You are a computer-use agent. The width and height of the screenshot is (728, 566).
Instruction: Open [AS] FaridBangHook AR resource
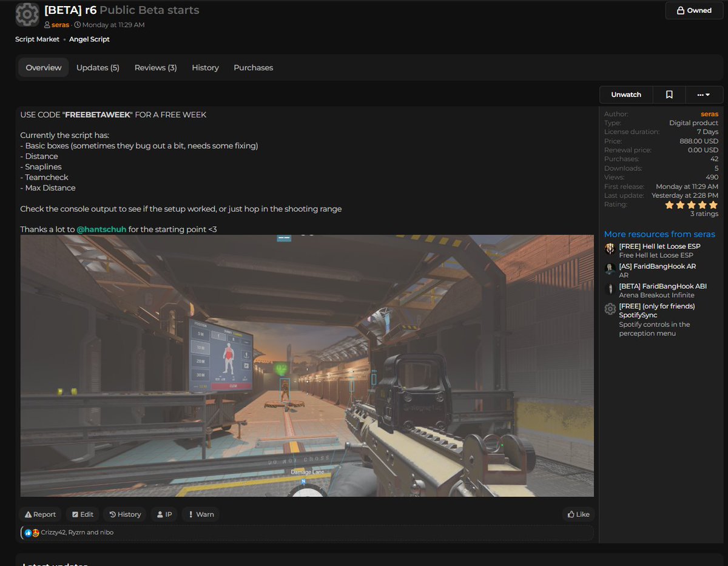[x=657, y=266]
